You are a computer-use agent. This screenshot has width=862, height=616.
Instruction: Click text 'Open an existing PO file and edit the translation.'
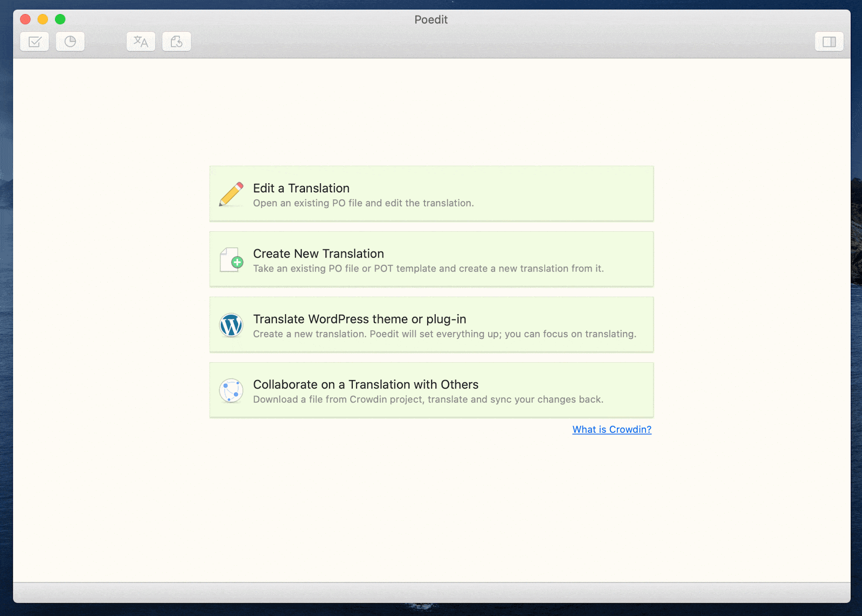coord(364,203)
